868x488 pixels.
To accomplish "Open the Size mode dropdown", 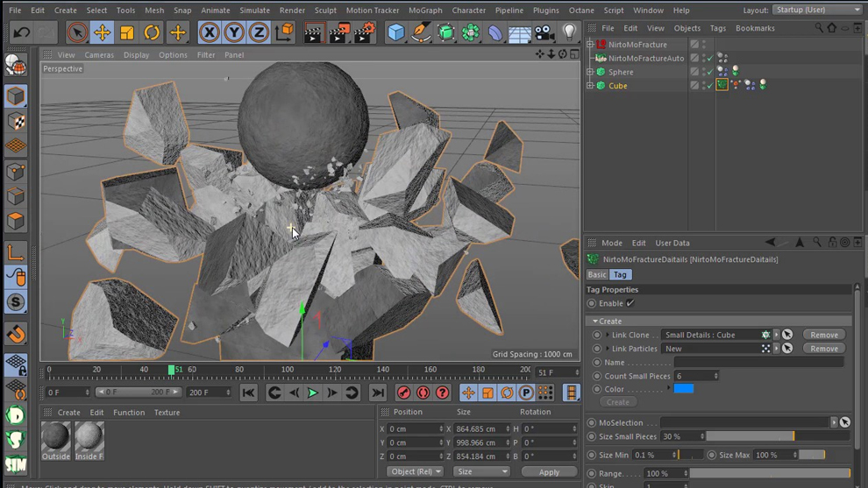I will click(481, 471).
